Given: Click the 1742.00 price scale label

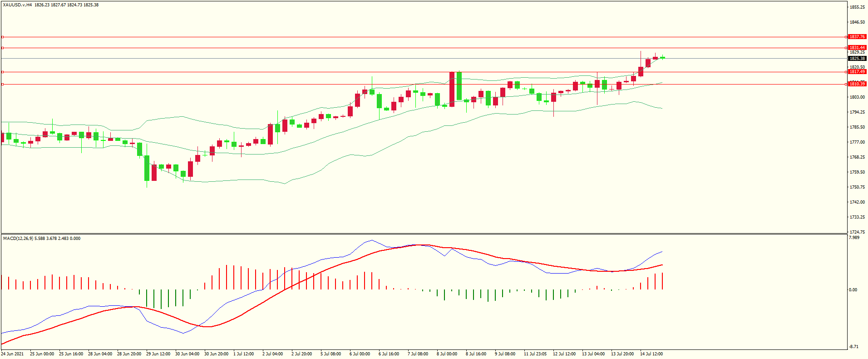Looking at the screenshot, I should click(x=857, y=202).
